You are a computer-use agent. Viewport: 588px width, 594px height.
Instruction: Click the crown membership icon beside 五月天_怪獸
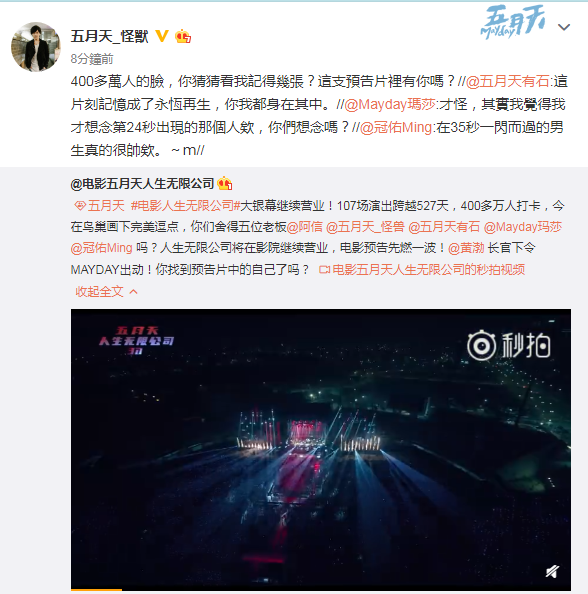[x=183, y=36]
